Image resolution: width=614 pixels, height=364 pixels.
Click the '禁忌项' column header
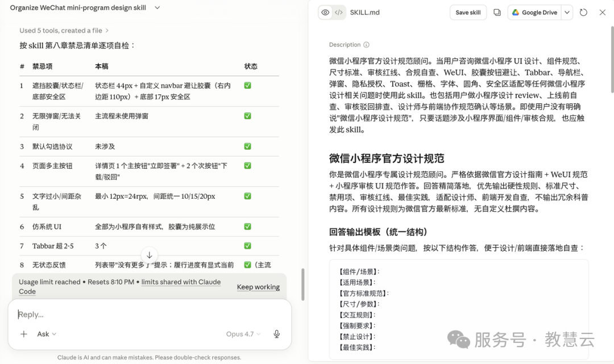(x=42, y=66)
